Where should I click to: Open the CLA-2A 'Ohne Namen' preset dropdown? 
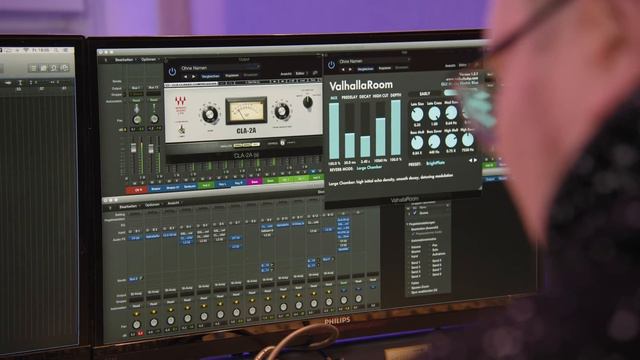[x=220, y=68]
